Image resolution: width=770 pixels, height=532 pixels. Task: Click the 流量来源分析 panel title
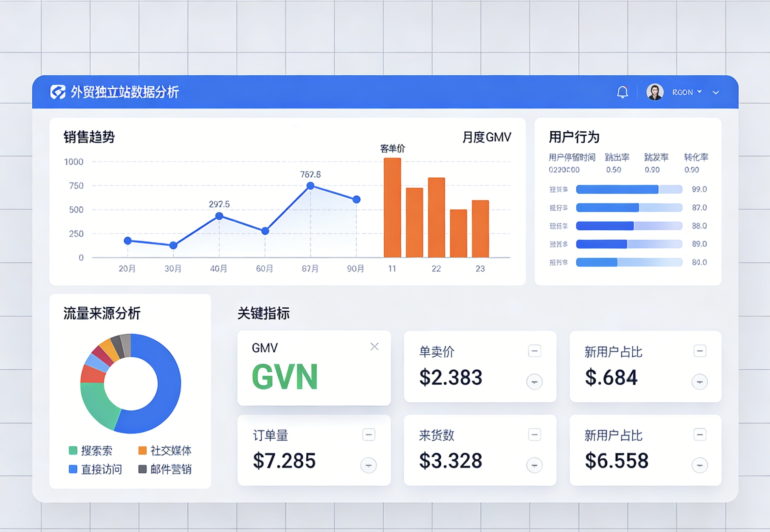(102, 313)
